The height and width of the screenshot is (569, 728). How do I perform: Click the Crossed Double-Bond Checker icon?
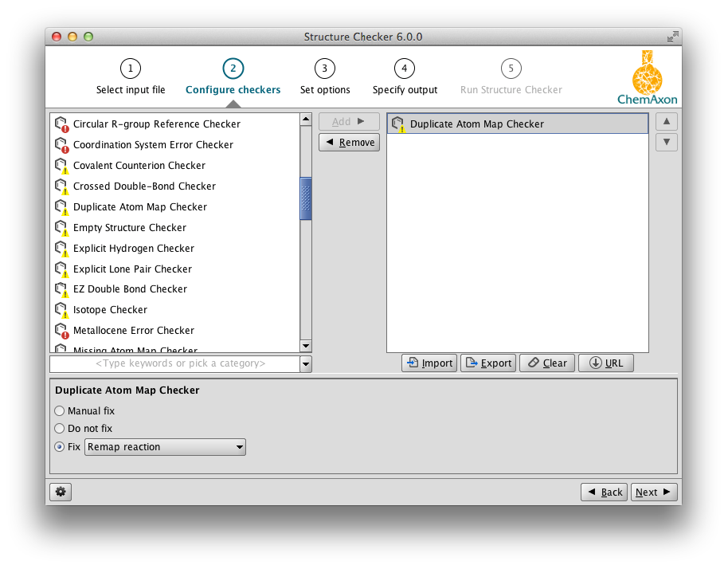pos(62,186)
